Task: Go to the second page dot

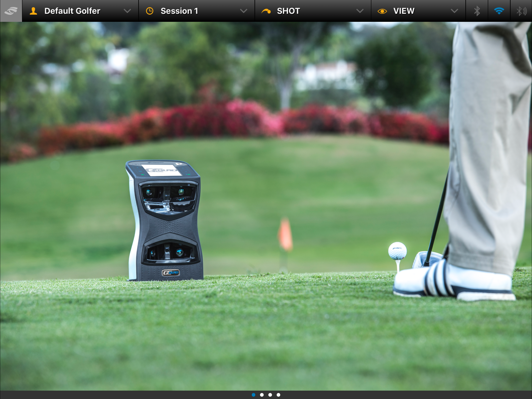Action: coord(262,395)
